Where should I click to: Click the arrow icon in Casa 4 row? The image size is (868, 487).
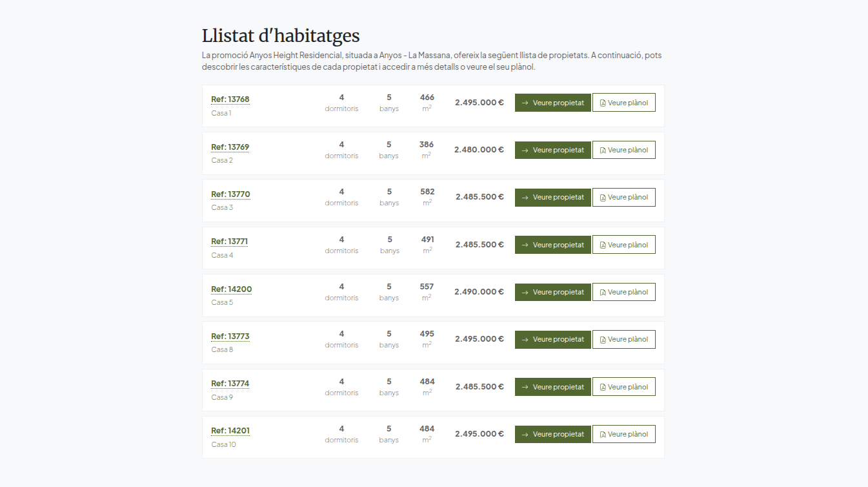525,245
